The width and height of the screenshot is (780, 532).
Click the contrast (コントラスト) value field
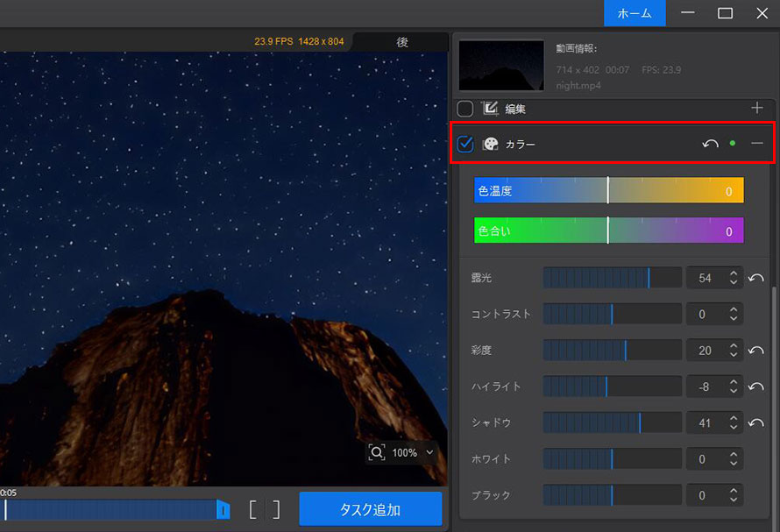tap(706, 314)
